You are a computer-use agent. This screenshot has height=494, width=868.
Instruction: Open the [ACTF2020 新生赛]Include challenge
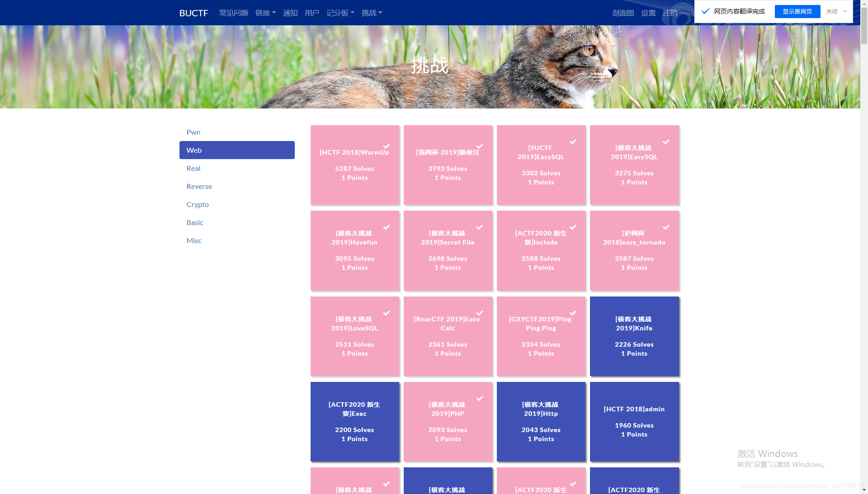(541, 250)
